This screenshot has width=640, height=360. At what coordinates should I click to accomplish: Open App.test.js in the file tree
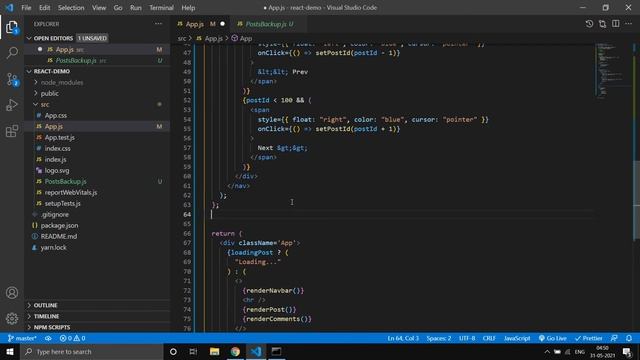[98, 137]
